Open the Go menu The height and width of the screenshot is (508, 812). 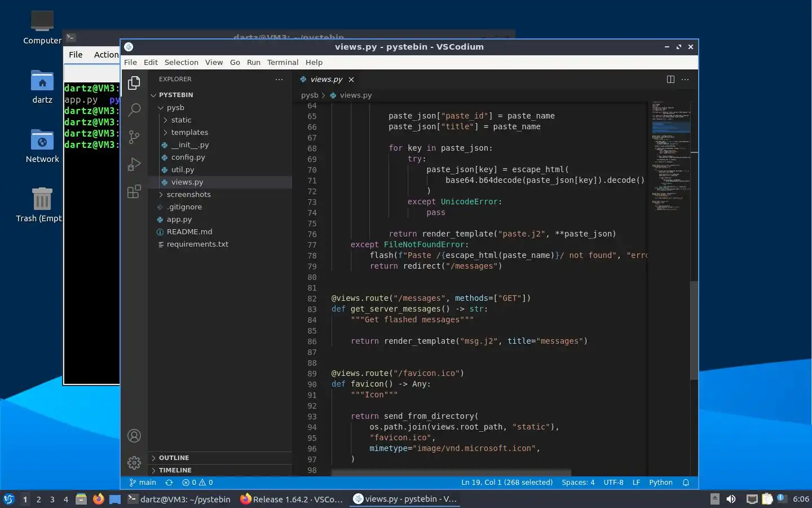click(235, 63)
